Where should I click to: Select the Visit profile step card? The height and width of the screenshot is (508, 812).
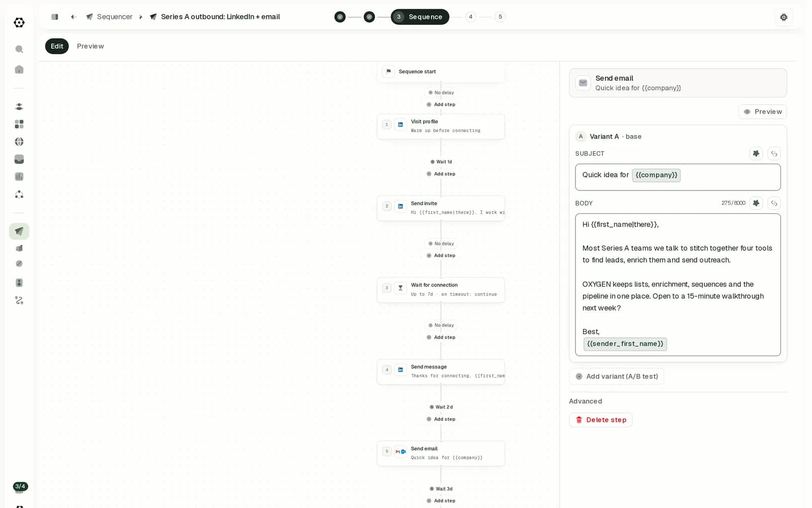[441, 126]
